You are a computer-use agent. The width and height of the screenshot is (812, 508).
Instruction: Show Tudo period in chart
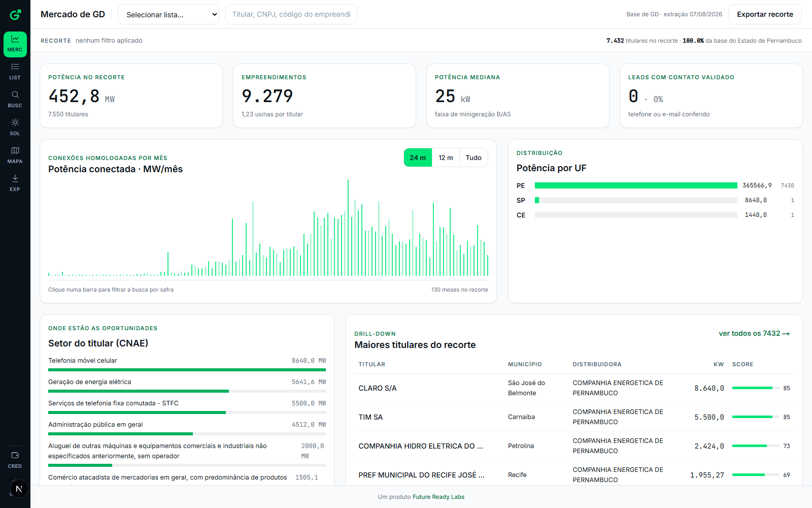point(473,157)
